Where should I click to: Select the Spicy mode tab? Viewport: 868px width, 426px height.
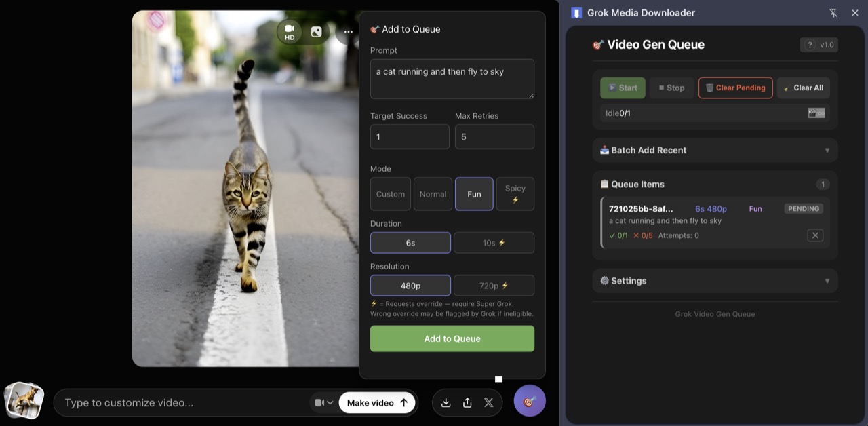[x=515, y=193]
